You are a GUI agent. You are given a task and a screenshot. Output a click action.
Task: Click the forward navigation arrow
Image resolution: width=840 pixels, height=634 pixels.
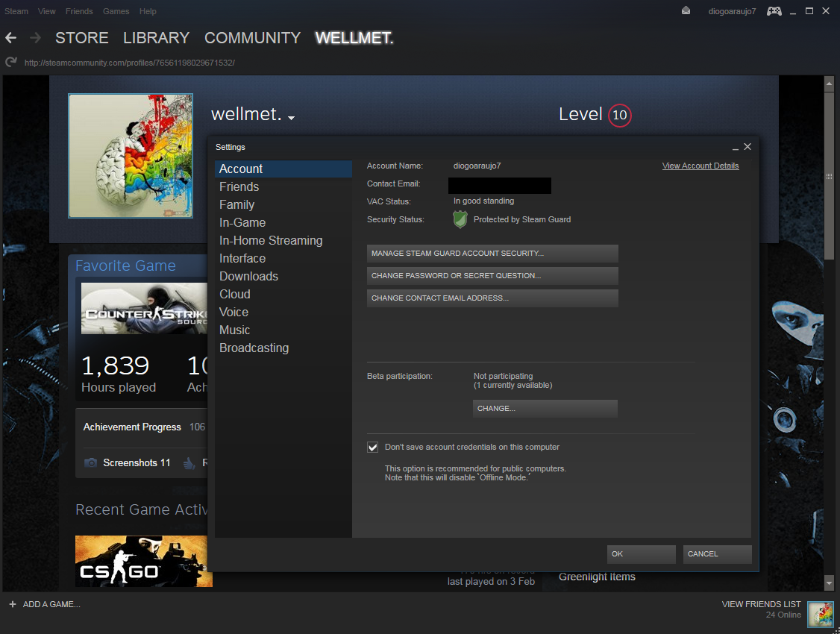click(x=35, y=38)
